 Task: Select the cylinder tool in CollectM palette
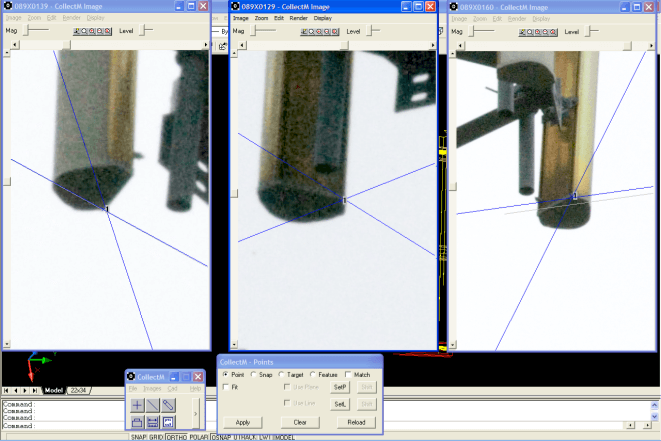click(168, 405)
